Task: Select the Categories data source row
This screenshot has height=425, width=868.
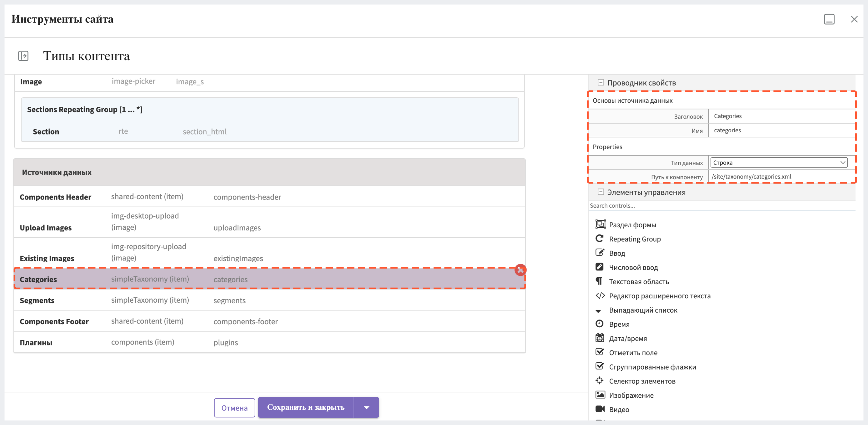Action: (269, 279)
